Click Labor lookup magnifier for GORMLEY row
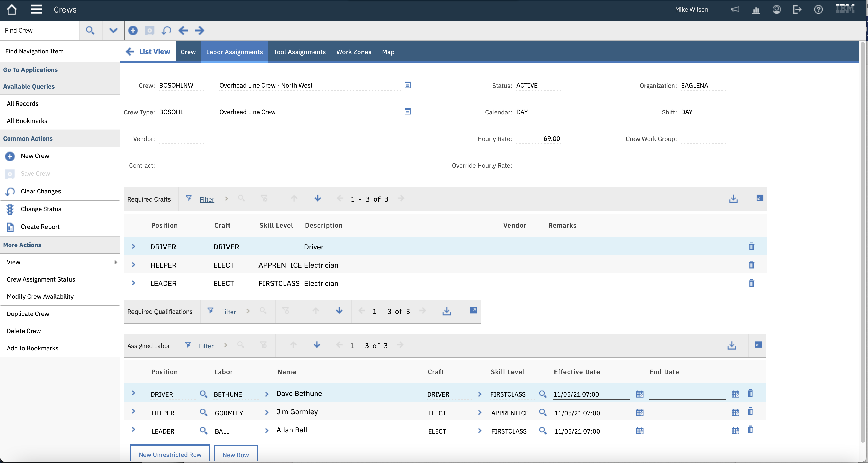The width and height of the screenshot is (868, 463). pos(203,412)
